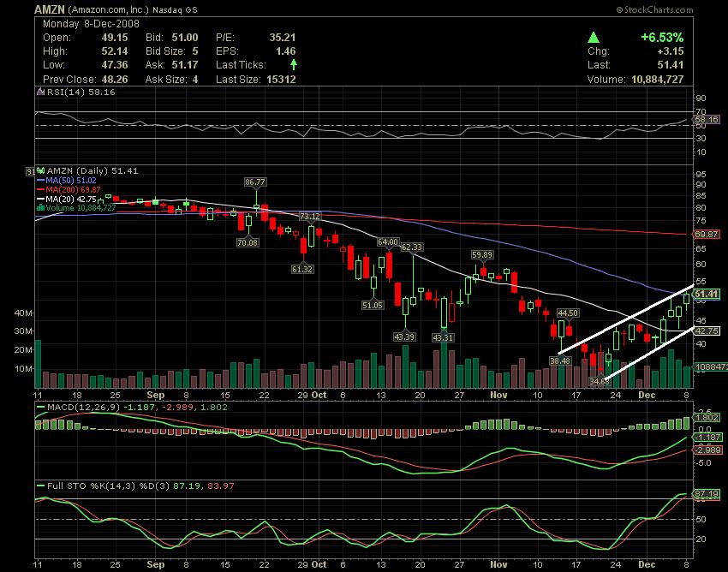
Task: Click the 43.31 low price label
Action: [x=443, y=337]
